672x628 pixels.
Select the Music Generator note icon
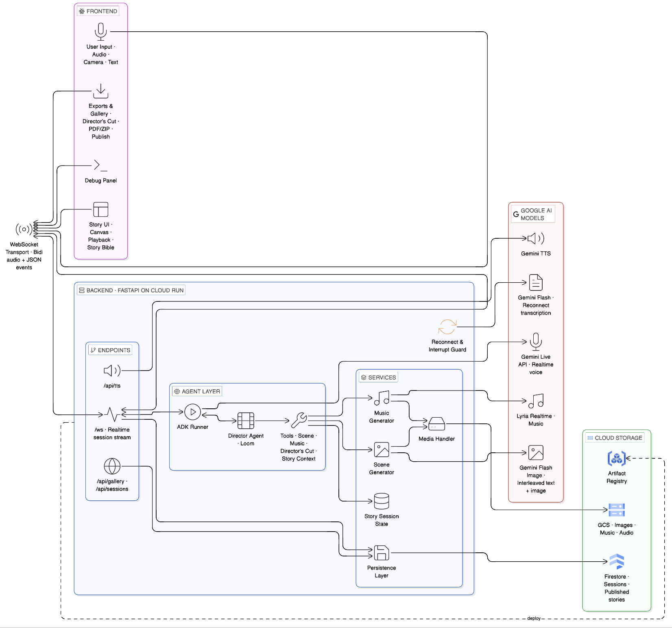381,398
